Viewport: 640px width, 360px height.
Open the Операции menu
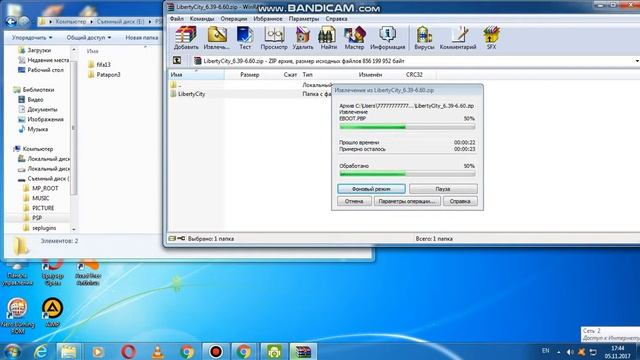tap(233, 19)
